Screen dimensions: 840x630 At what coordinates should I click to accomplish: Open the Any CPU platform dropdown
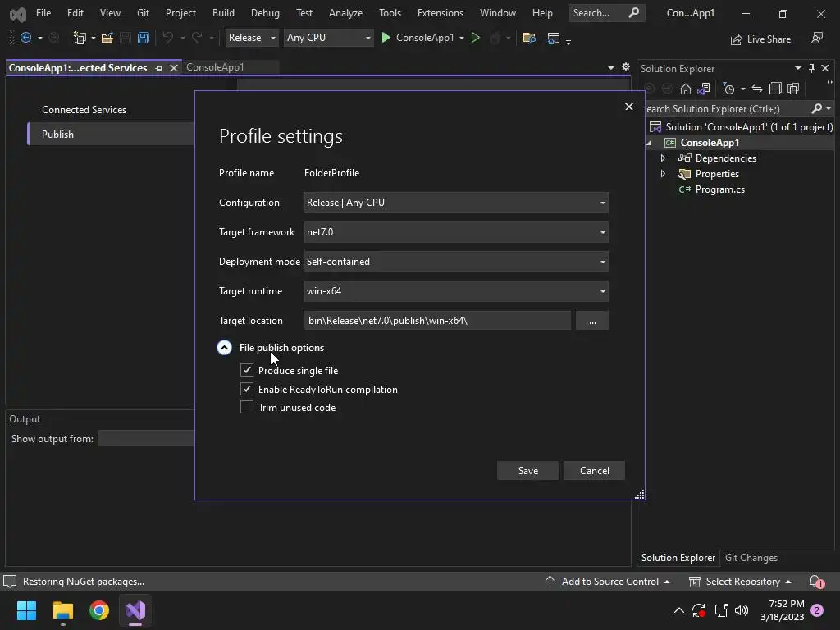pos(328,38)
